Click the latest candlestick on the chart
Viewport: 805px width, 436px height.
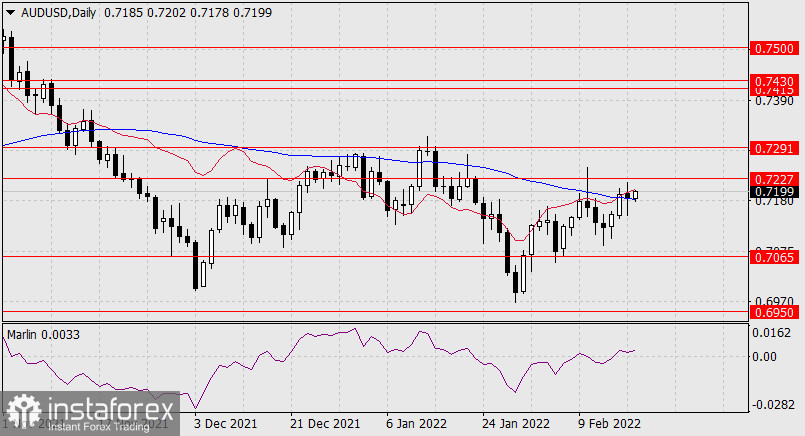634,194
